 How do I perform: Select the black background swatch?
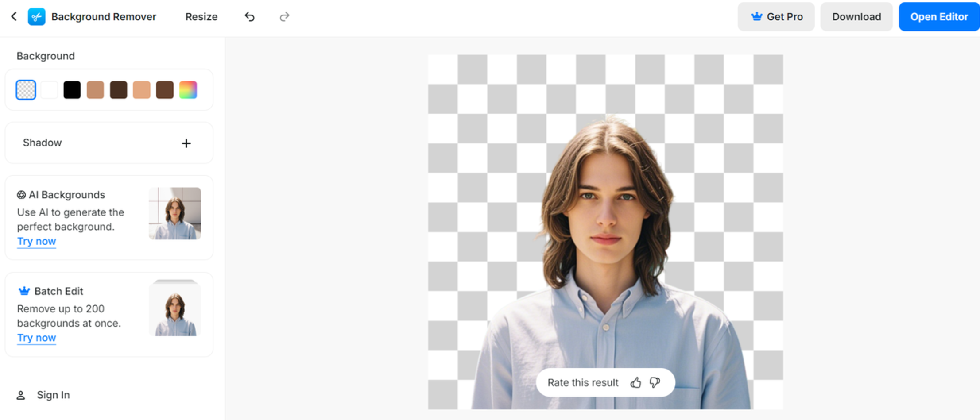click(72, 89)
